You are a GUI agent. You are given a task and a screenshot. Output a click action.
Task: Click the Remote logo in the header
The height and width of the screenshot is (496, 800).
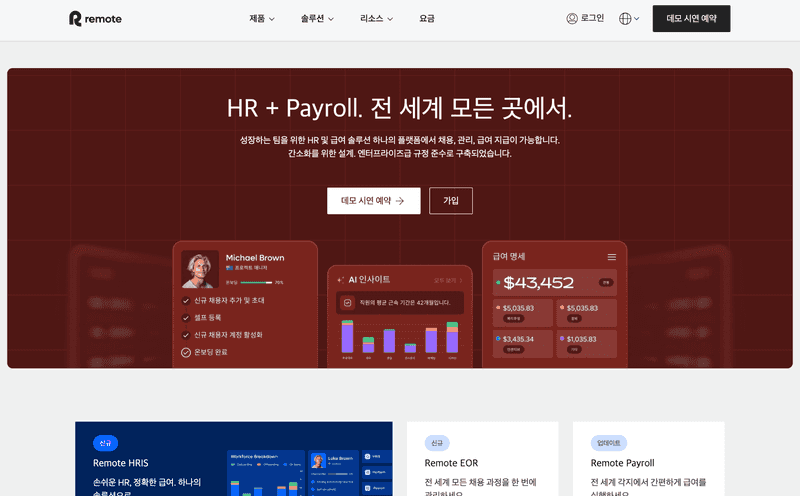[95, 18]
